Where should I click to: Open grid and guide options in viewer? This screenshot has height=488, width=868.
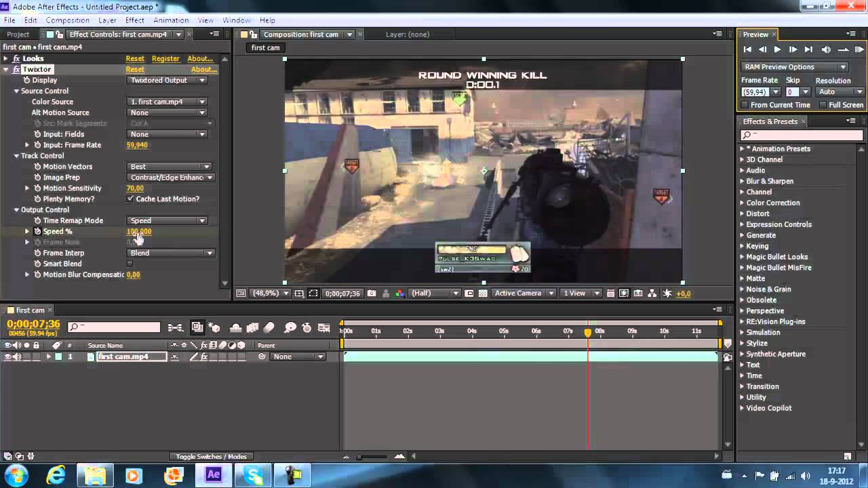click(x=300, y=293)
